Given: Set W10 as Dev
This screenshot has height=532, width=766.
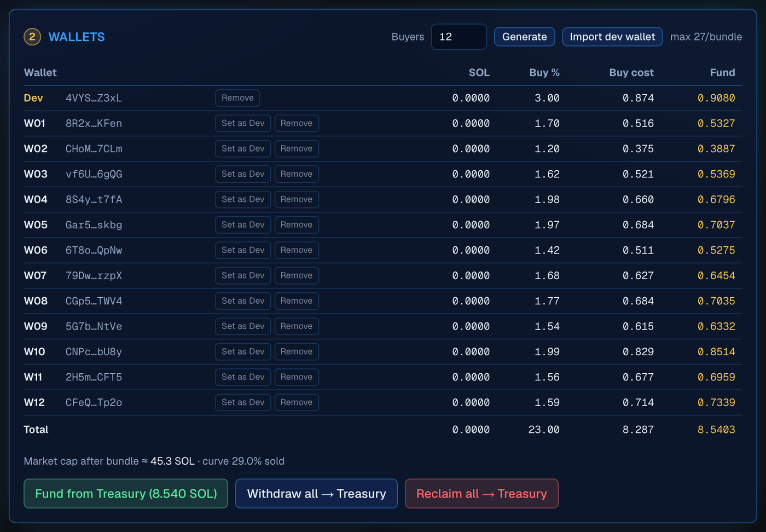Looking at the screenshot, I should click(x=243, y=351).
